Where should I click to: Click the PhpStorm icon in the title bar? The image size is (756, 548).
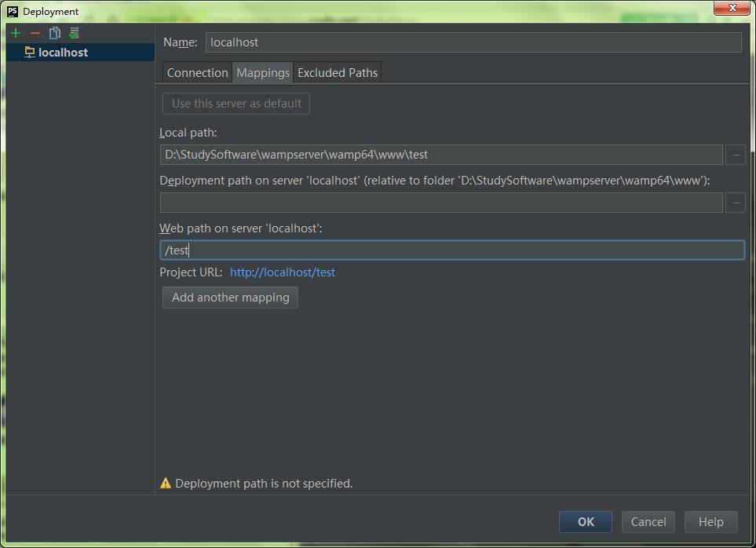point(13,11)
